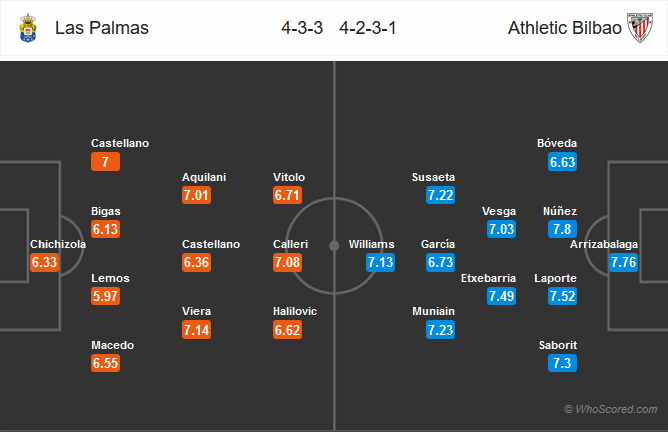Select Arrizabalaga's 7.76 rating badge
Image resolution: width=668 pixels, height=432 pixels.
(x=624, y=262)
